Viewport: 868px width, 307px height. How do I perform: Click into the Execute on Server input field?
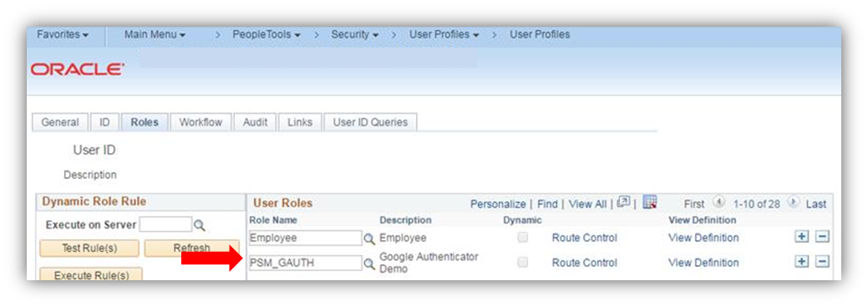tap(165, 225)
